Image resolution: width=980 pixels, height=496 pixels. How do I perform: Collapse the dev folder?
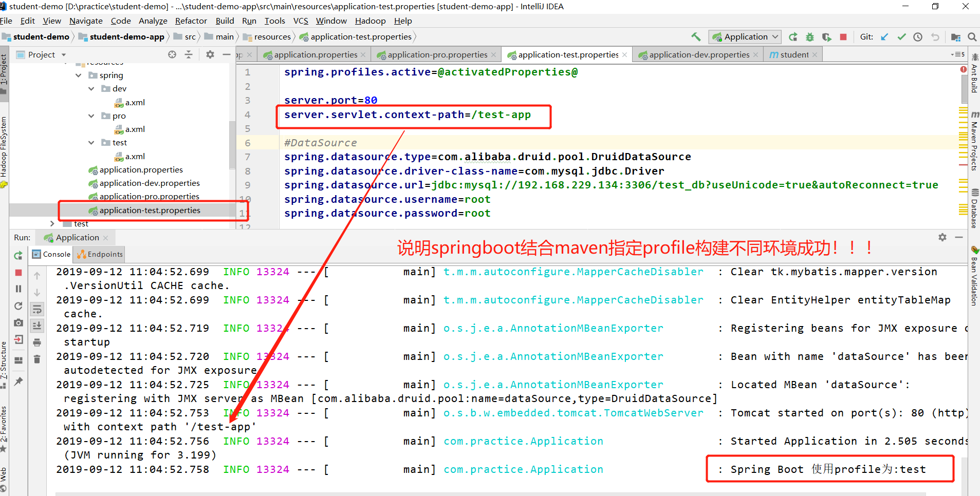tap(91, 89)
